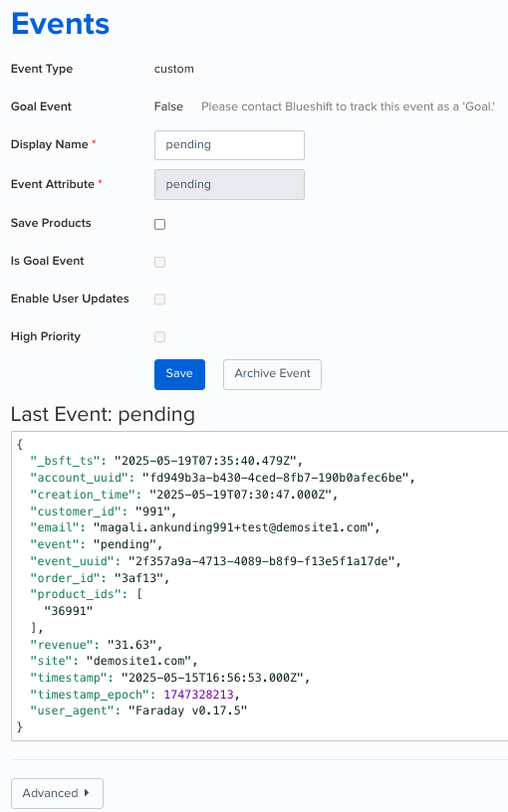Screen dimensions: 508x812
Task: Toggle the Is Goal Event checkbox
Action: [x=159, y=262]
